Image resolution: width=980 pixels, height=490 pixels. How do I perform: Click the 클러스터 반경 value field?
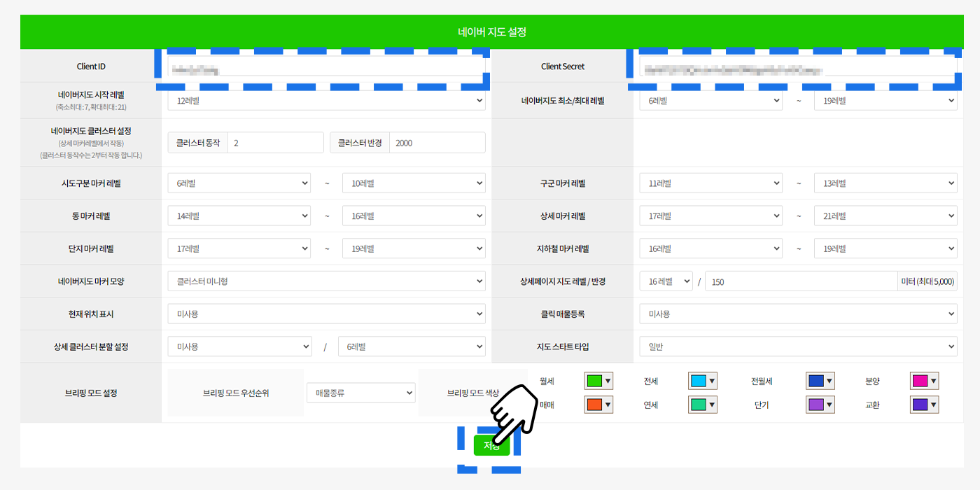tap(437, 143)
